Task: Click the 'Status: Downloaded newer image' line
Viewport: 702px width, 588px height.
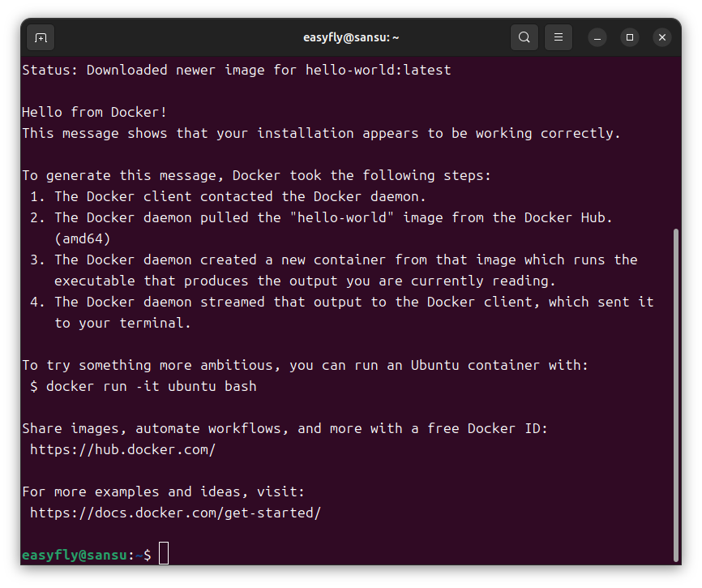Action: tap(237, 70)
